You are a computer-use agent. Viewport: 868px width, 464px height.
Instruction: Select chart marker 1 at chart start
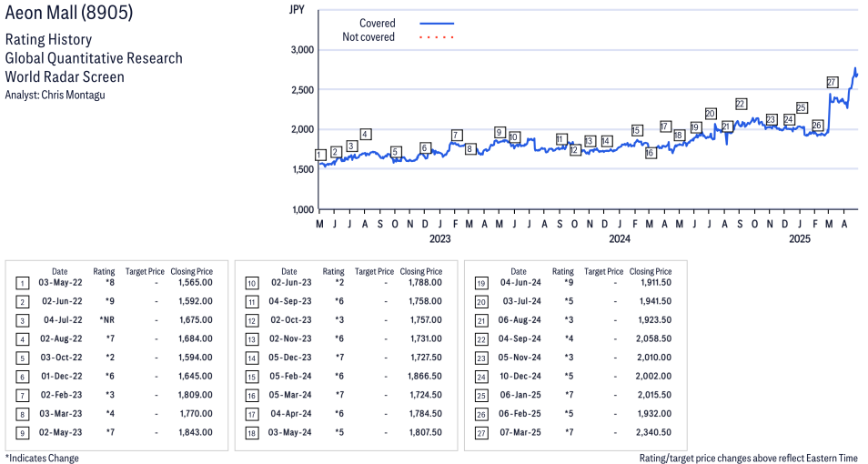[x=320, y=155]
